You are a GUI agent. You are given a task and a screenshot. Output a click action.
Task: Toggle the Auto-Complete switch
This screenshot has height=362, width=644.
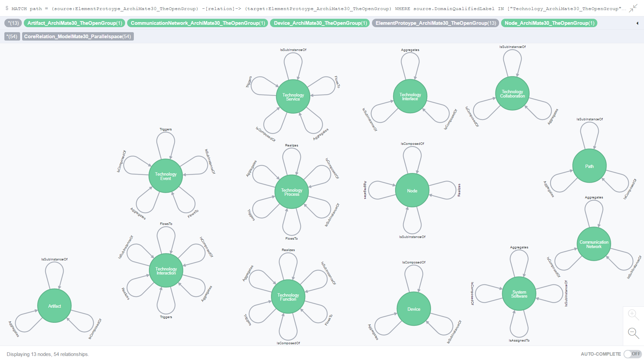pos(632,354)
